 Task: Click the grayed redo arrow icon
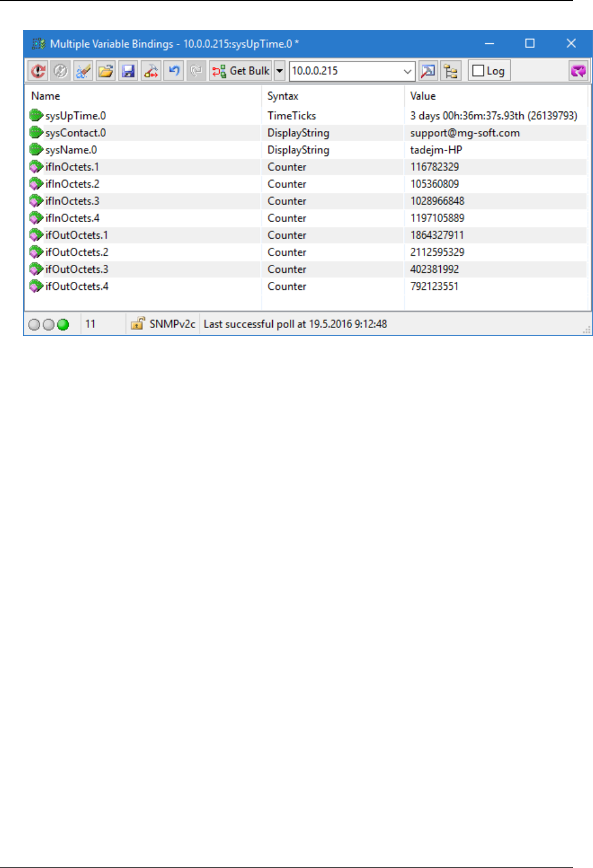[x=196, y=71]
